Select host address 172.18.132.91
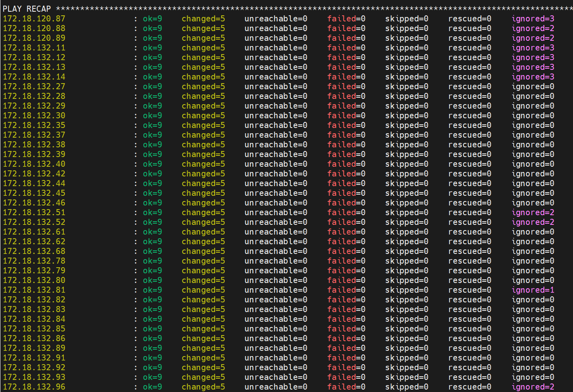 tap(34, 358)
